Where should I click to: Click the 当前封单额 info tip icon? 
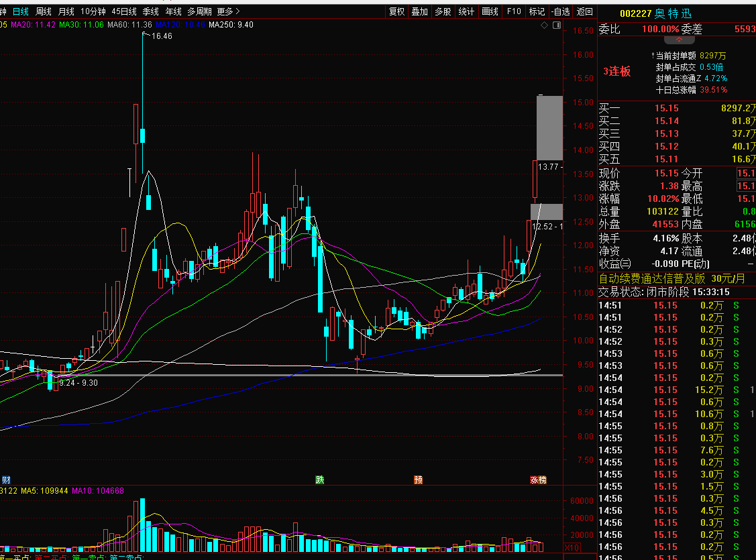653,56
